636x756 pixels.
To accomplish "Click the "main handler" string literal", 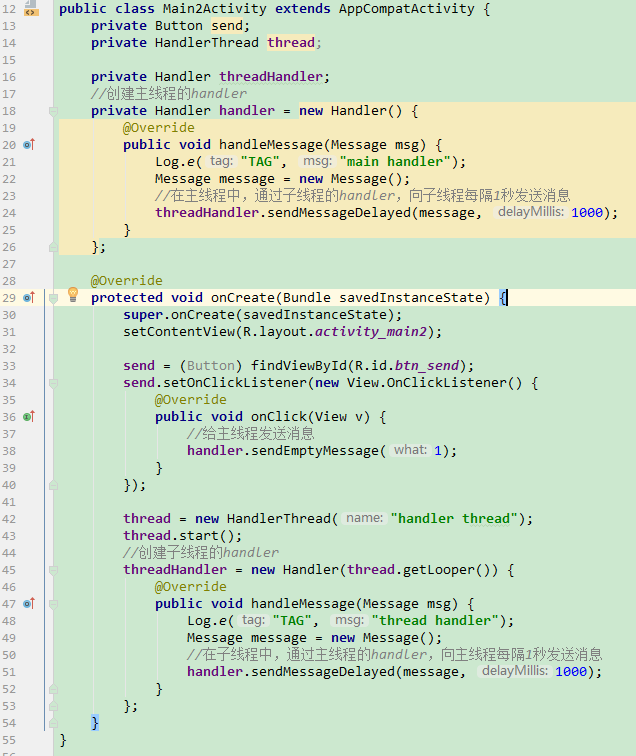I will coord(395,162).
